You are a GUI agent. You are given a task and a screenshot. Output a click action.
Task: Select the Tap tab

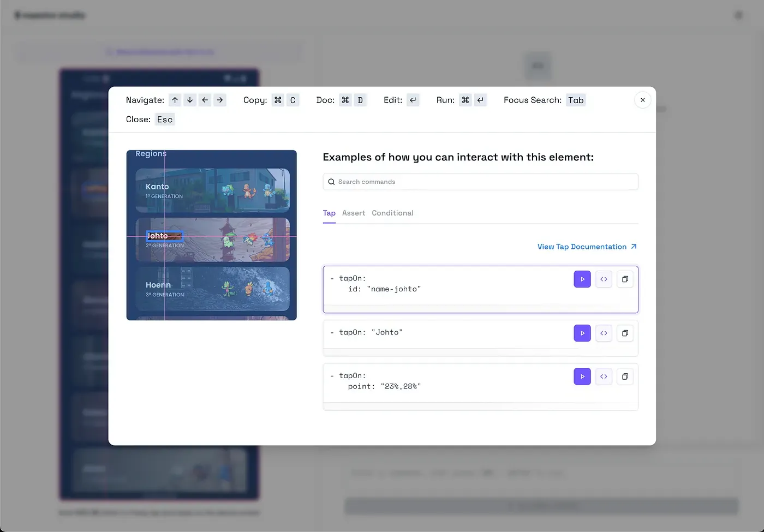click(329, 213)
